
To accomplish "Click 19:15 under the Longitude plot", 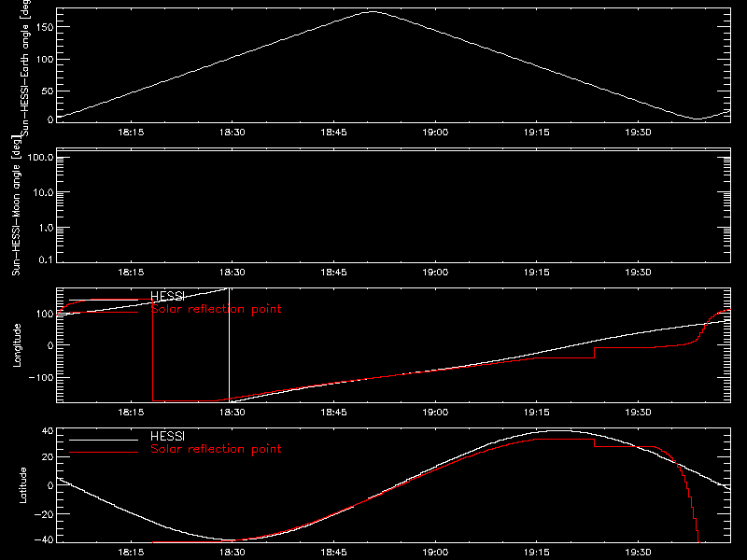I will tap(537, 413).
